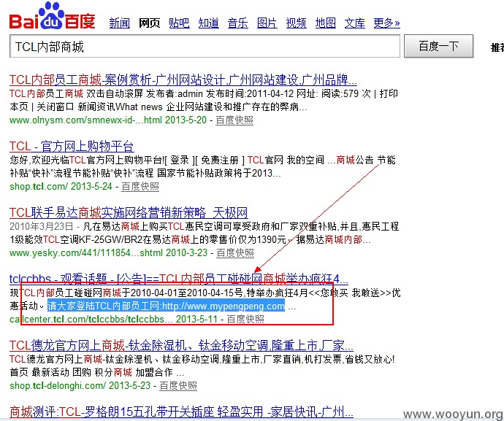Focus the search box containing TCL内部商城
This screenshot has width=504, height=421.
tap(205, 47)
